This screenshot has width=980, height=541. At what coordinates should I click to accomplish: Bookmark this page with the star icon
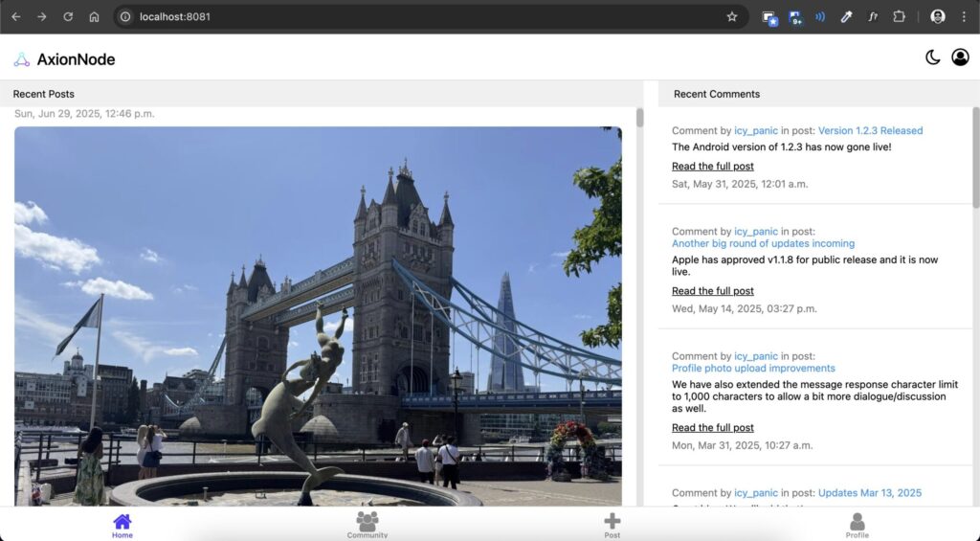[732, 16]
